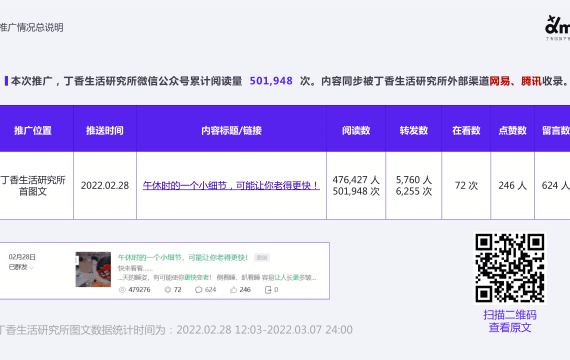Click the 2022.02.28 date cell
This screenshot has width=570, height=360.
pyautogui.click(x=105, y=185)
